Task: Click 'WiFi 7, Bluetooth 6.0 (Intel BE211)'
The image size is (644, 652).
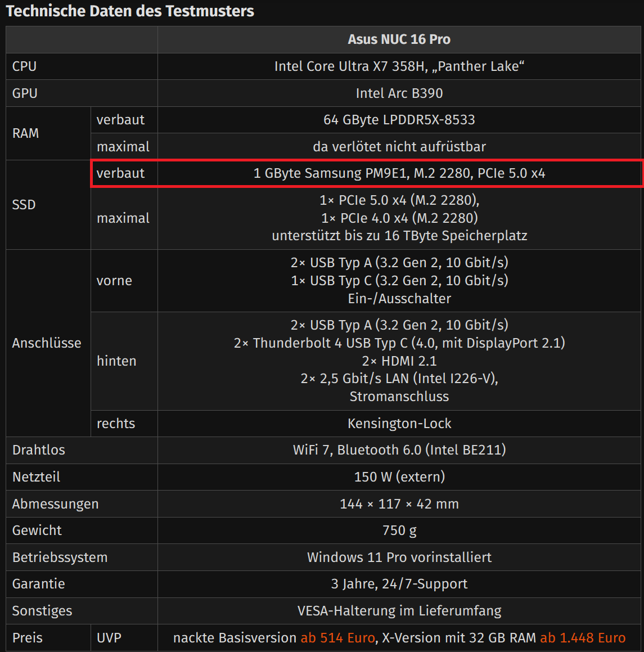Action: [399, 450]
